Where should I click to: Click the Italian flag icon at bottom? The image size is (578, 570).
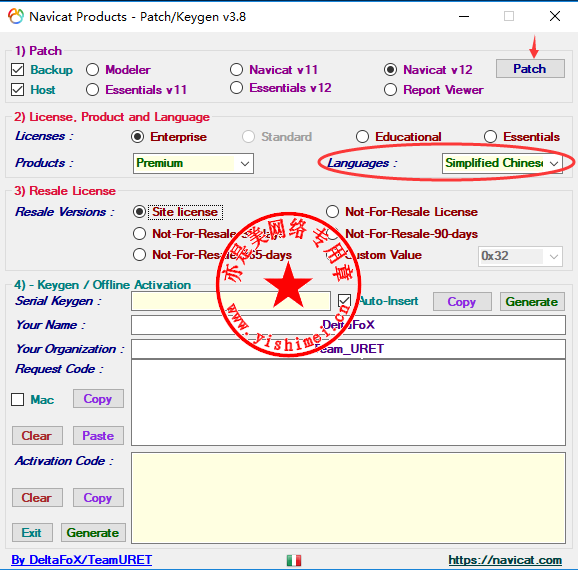pos(294,560)
